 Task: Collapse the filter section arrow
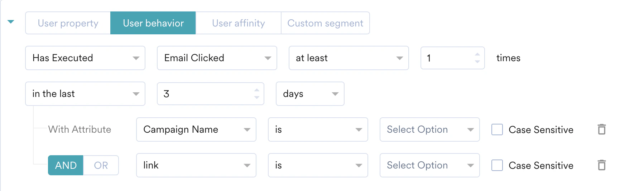click(11, 22)
